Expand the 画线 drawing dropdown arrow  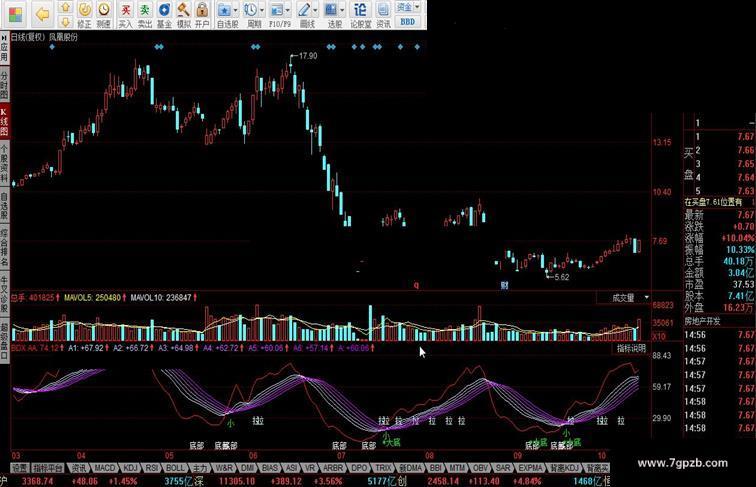pos(315,10)
